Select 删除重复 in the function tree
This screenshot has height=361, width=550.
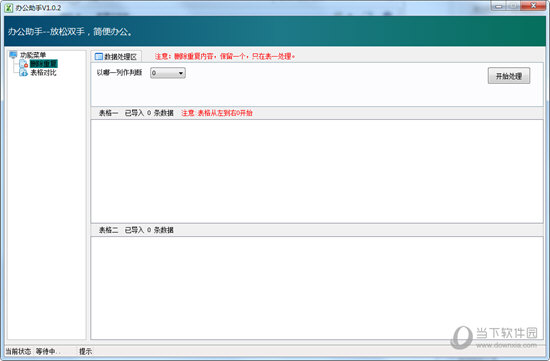click(43, 64)
